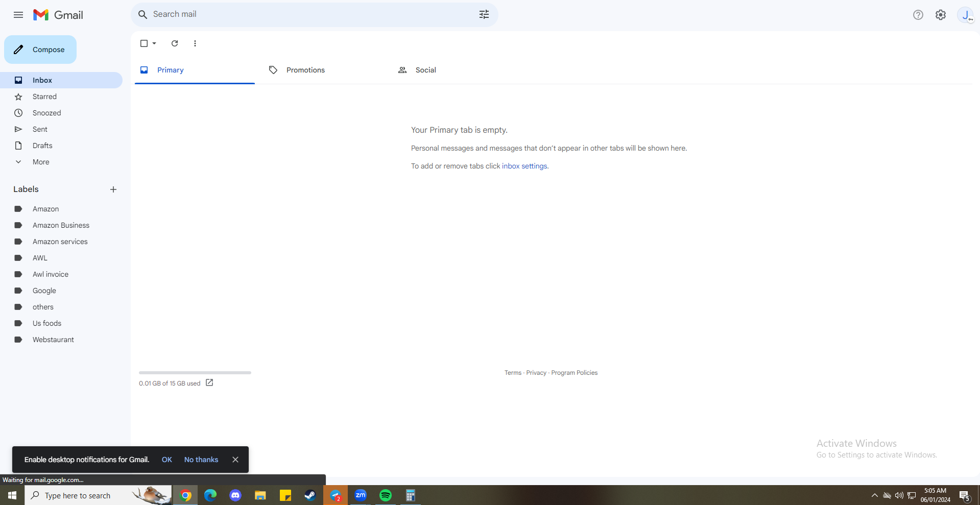Image resolution: width=980 pixels, height=505 pixels.
Task: Switch to the Promotions tab
Action: point(323,70)
